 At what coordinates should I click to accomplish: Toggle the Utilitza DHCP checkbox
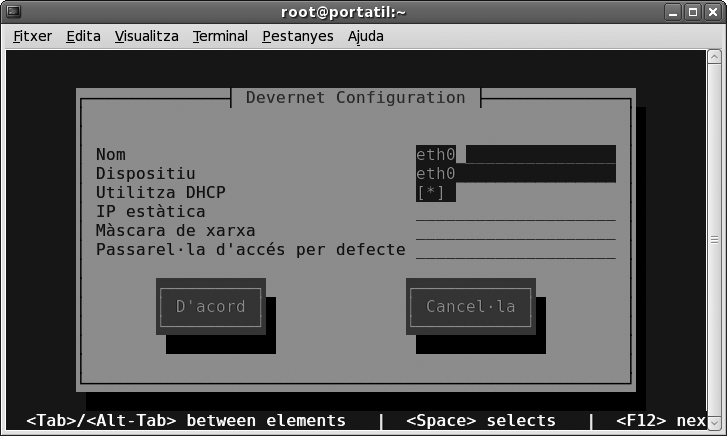click(x=431, y=192)
